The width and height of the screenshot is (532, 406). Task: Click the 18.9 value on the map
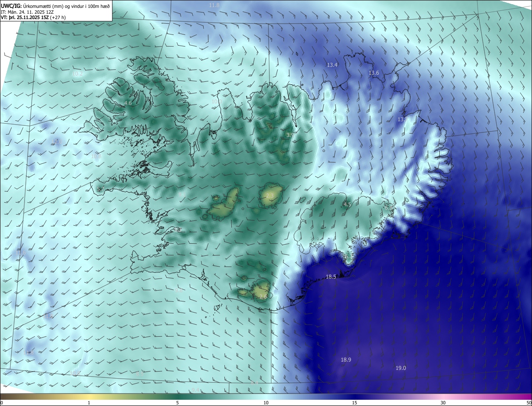[346, 360]
